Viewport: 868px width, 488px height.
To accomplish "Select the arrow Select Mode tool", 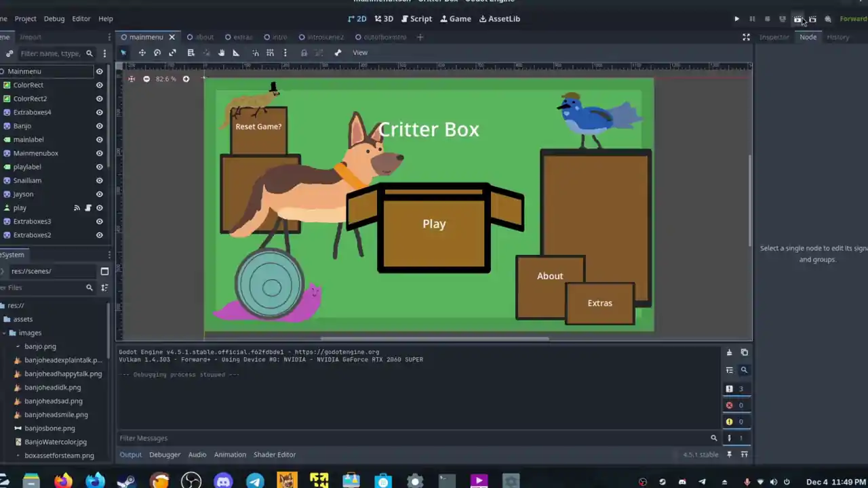I will tap(123, 53).
